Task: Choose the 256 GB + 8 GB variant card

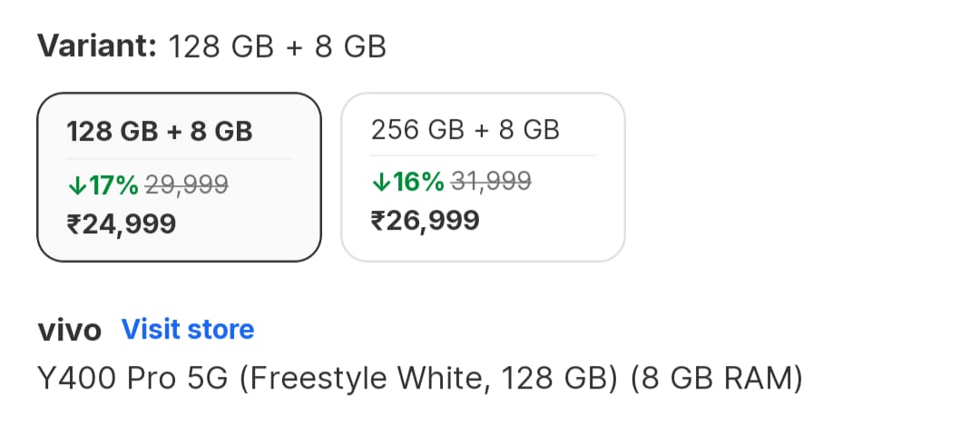Action: 483,177
